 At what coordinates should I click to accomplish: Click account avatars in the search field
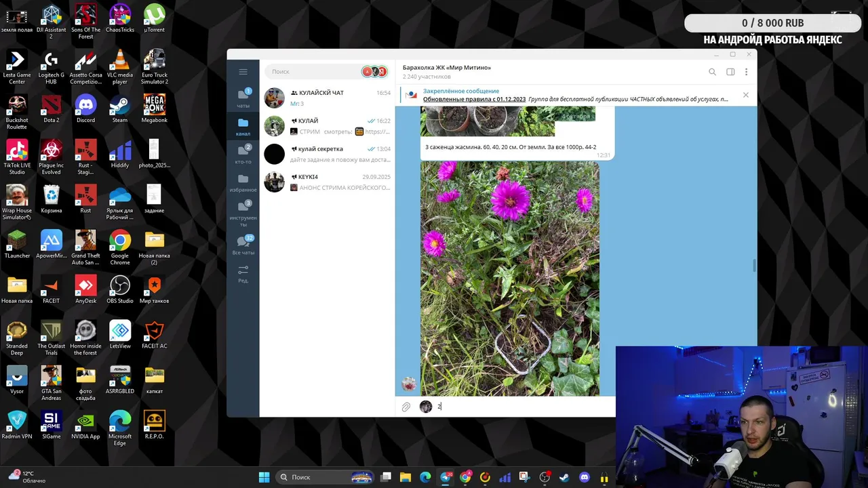pos(374,71)
